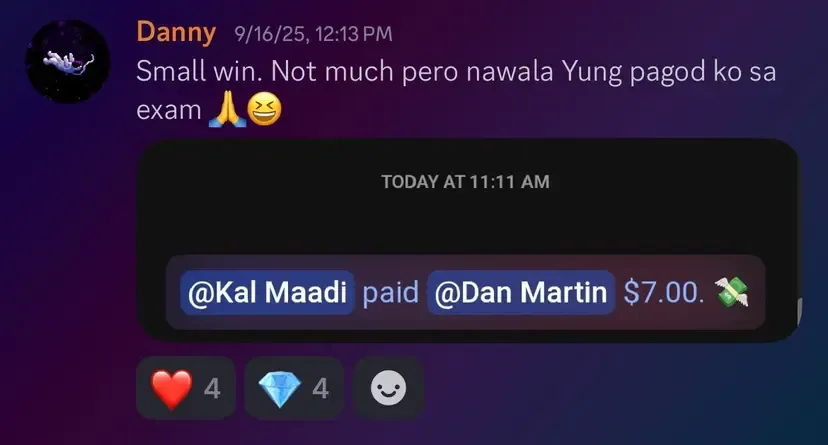Viewport: 828px width, 445px height.
Task: Click the blue diamond emoji icon
Action: [x=280, y=389]
